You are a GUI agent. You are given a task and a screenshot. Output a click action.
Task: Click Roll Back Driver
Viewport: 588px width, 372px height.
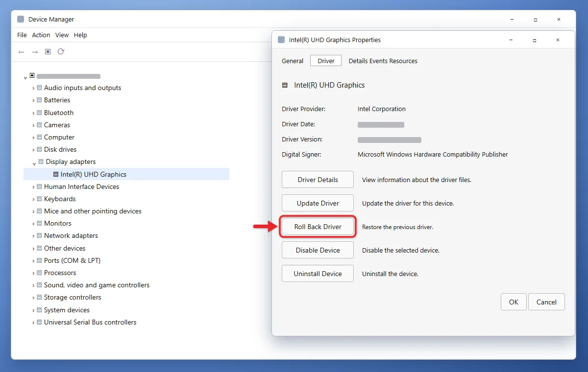click(318, 227)
